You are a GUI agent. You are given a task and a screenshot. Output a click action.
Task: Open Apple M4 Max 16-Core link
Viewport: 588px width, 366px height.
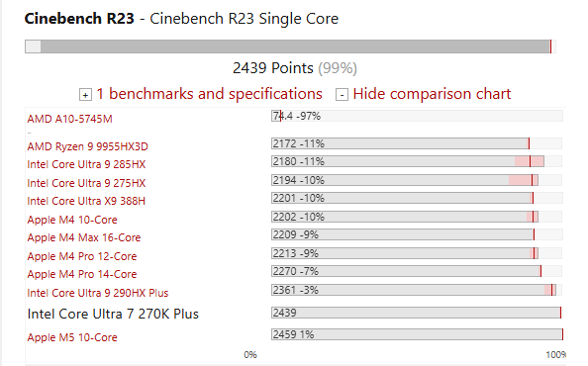coord(83,237)
